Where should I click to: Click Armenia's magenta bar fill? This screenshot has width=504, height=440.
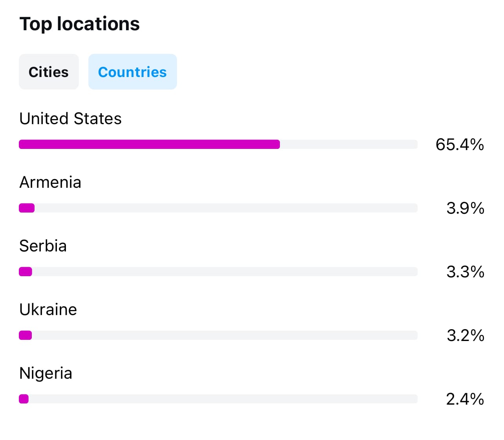pos(27,208)
